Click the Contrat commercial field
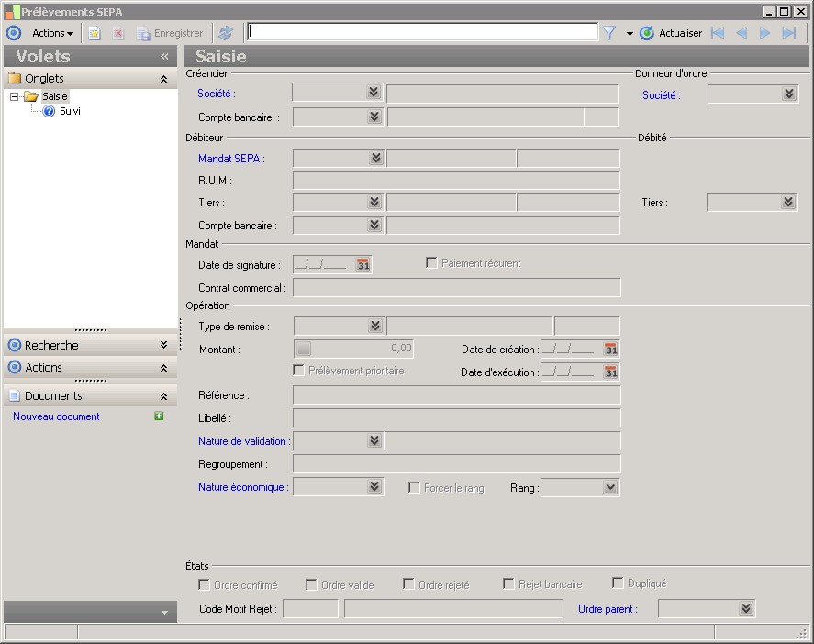 click(x=457, y=287)
